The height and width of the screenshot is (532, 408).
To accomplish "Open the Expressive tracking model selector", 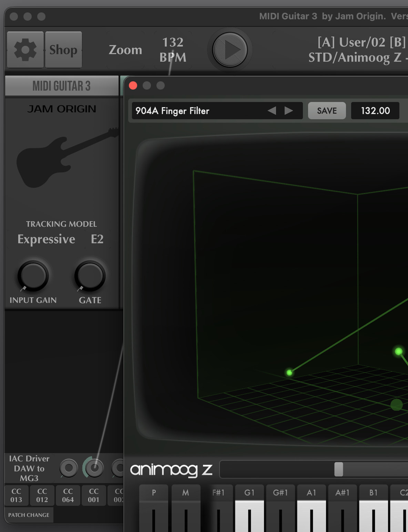I will [x=47, y=239].
